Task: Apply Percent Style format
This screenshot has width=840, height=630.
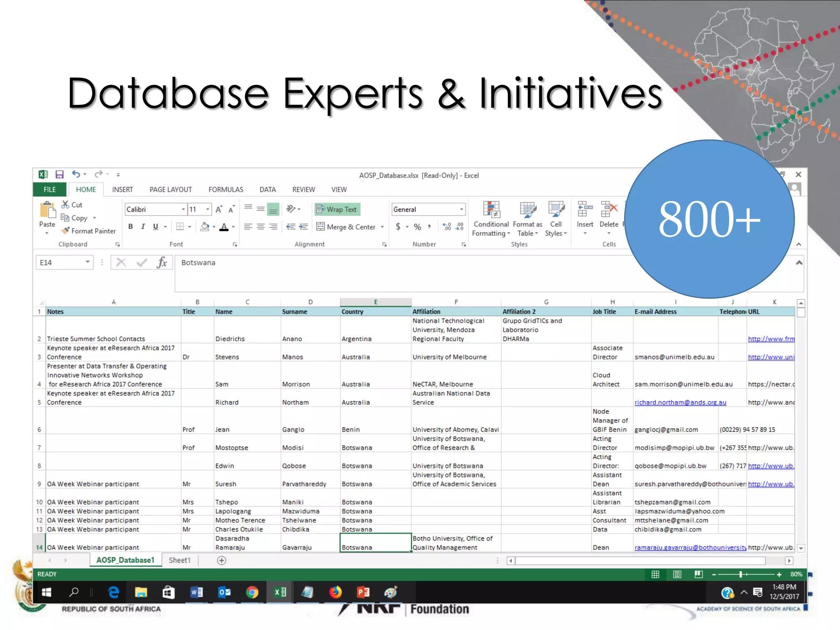Action: pos(418,227)
